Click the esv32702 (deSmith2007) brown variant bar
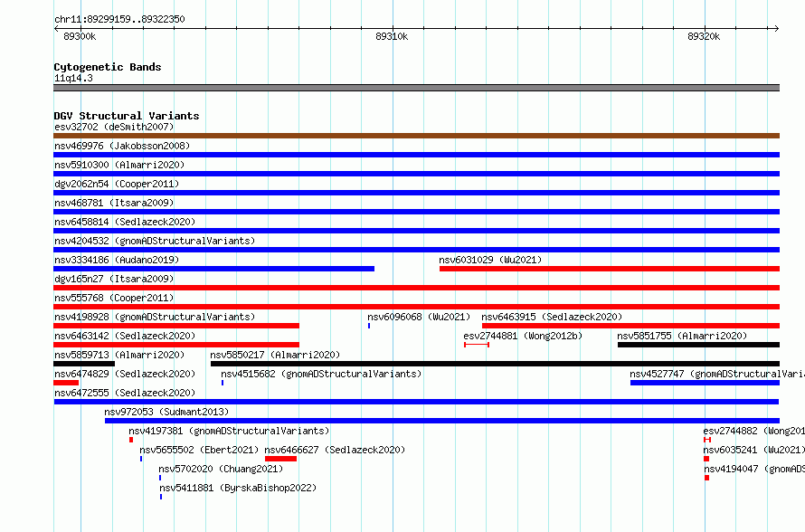The width and height of the screenshot is (805, 532). [x=416, y=136]
